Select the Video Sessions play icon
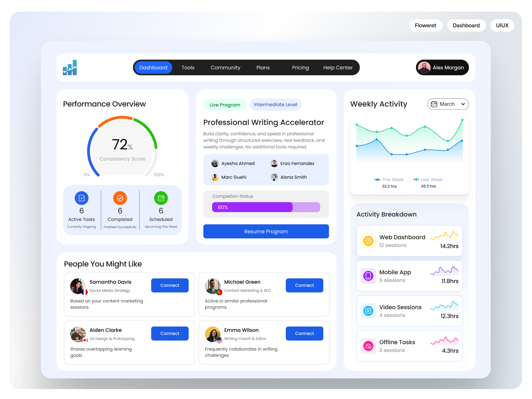 pyautogui.click(x=368, y=311)
